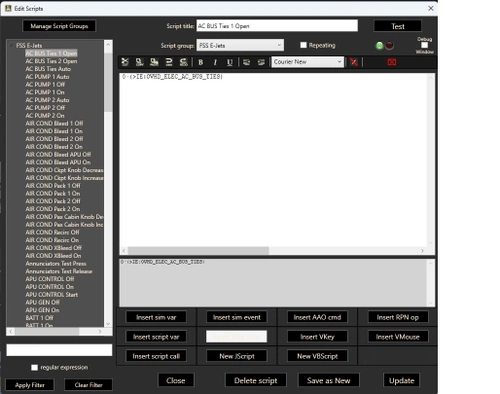Click the Cut icon in the editor toolbar

point(125,62)
